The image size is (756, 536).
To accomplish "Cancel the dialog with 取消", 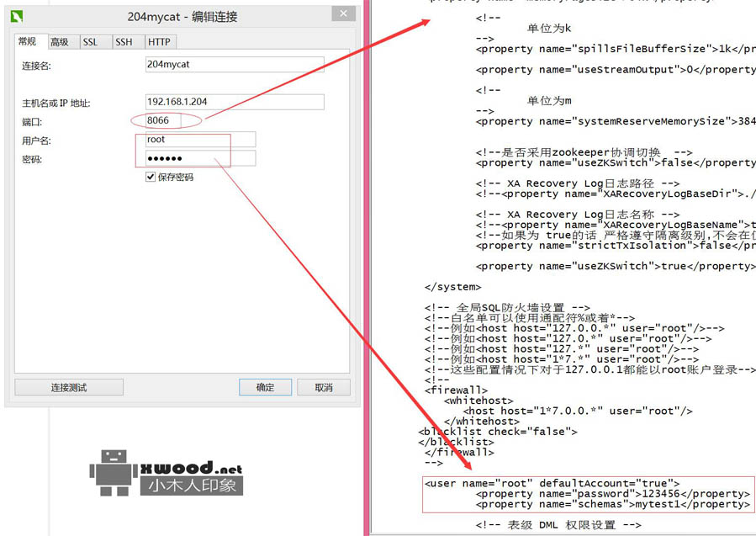I will pyautogui.click(x=324, y=387).
